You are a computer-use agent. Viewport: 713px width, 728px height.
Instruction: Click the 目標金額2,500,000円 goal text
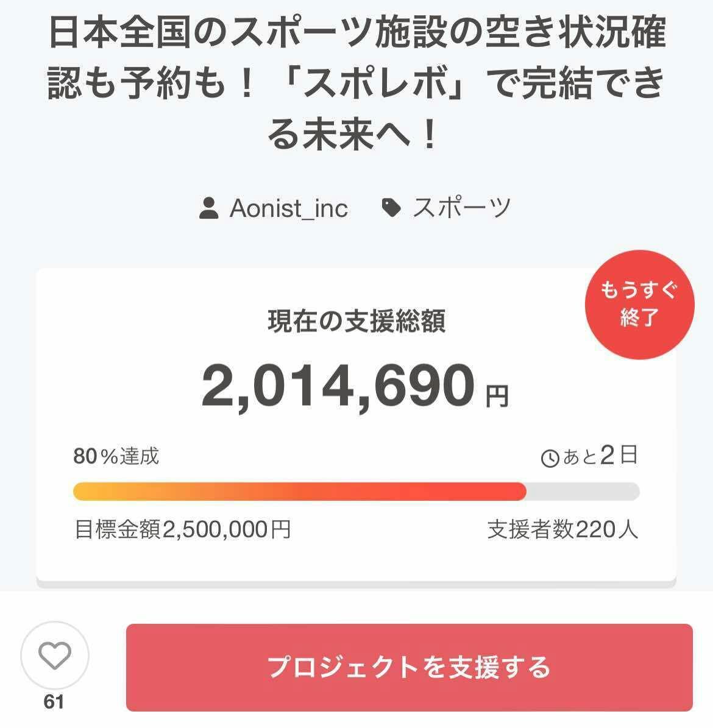coord(182,530)
